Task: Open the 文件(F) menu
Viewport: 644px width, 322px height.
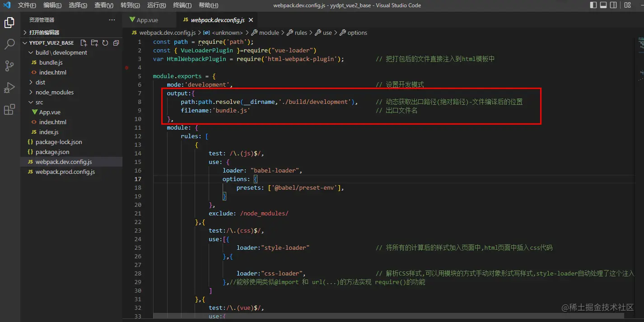Action: click(27, 5)
